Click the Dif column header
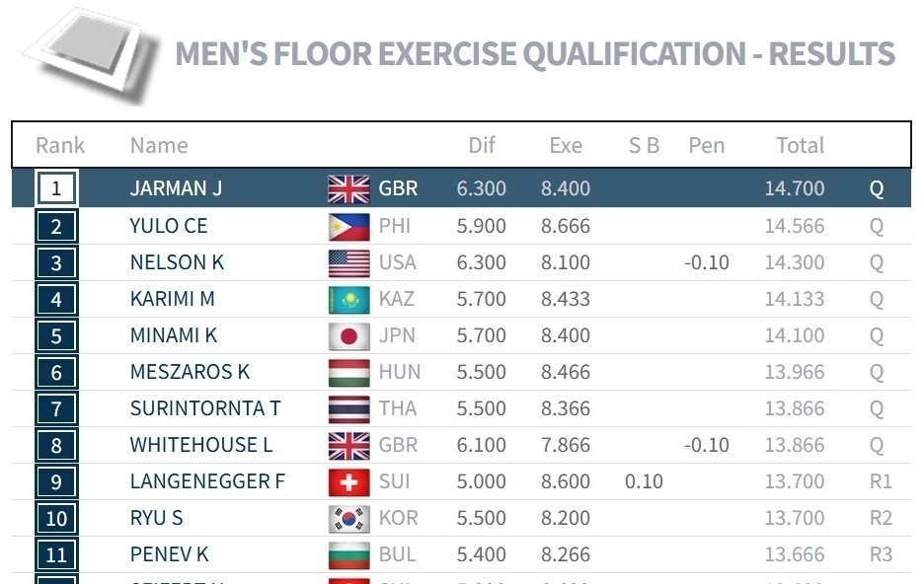Viewport: 924px width, 584px height. point(482,145)
